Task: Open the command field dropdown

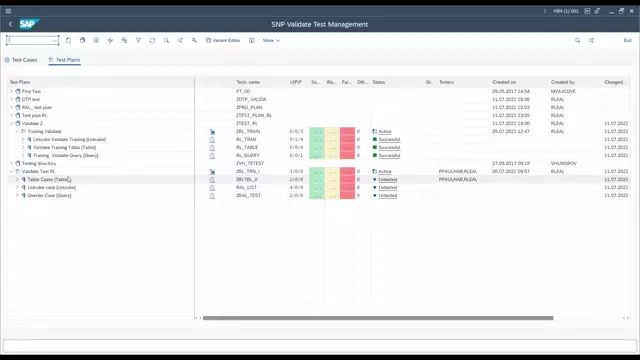Action: click(x=54, y=40)
